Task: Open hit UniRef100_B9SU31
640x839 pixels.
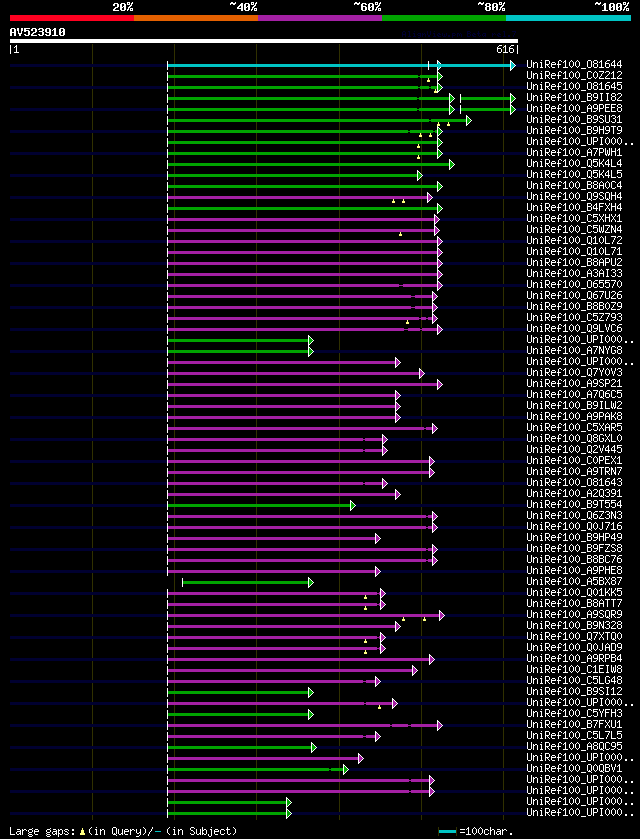Action: (574, 119)
